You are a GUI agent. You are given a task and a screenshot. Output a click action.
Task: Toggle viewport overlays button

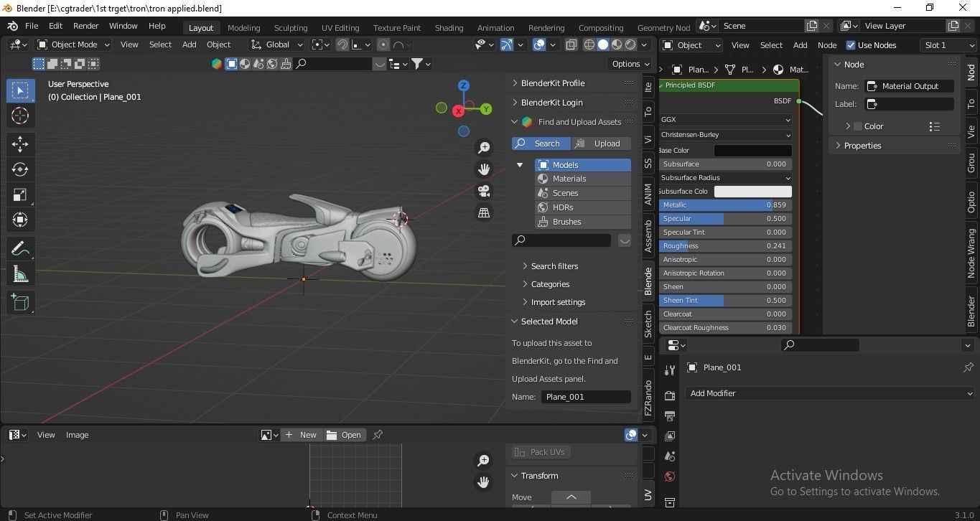point(540,44)
